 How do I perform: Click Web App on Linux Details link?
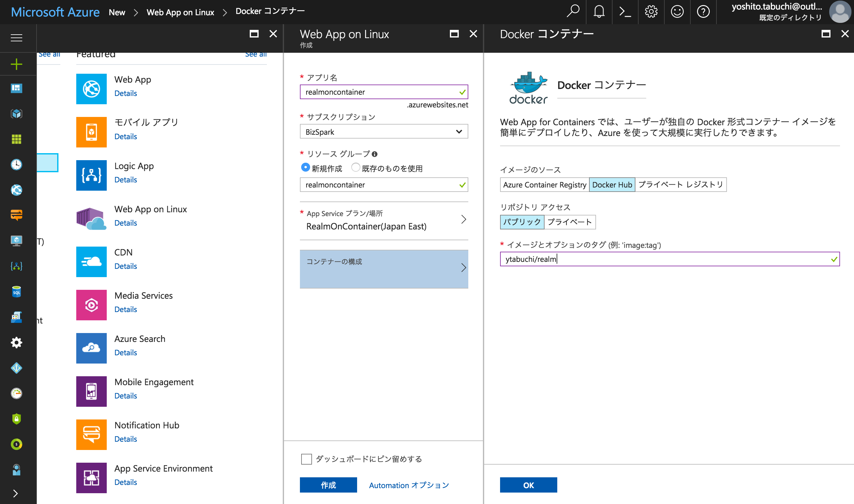click(x=125, y=222)
